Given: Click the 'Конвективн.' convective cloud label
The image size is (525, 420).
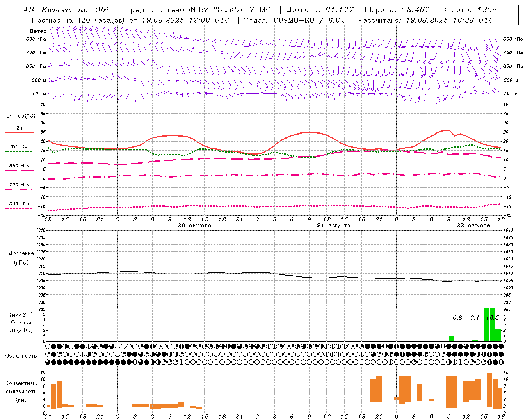Looking at the screenshot, I should [x=21, y=383].
